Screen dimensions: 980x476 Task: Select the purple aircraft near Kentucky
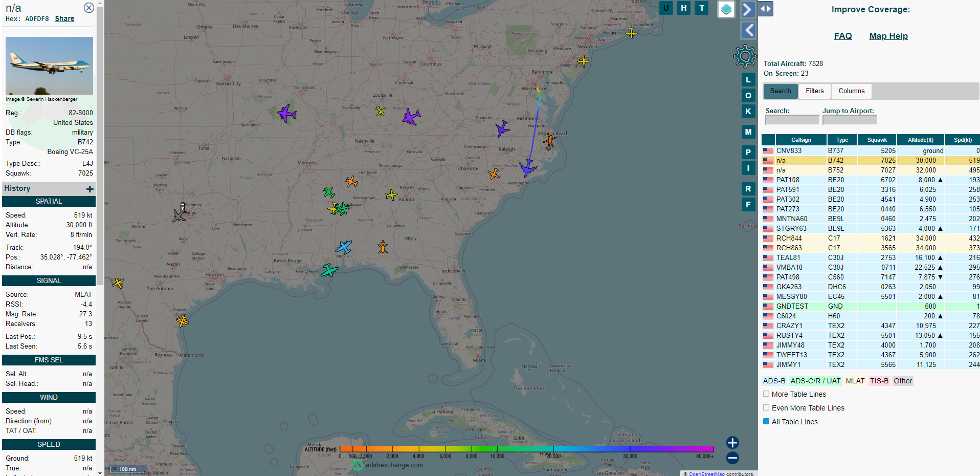pos(411,117)
